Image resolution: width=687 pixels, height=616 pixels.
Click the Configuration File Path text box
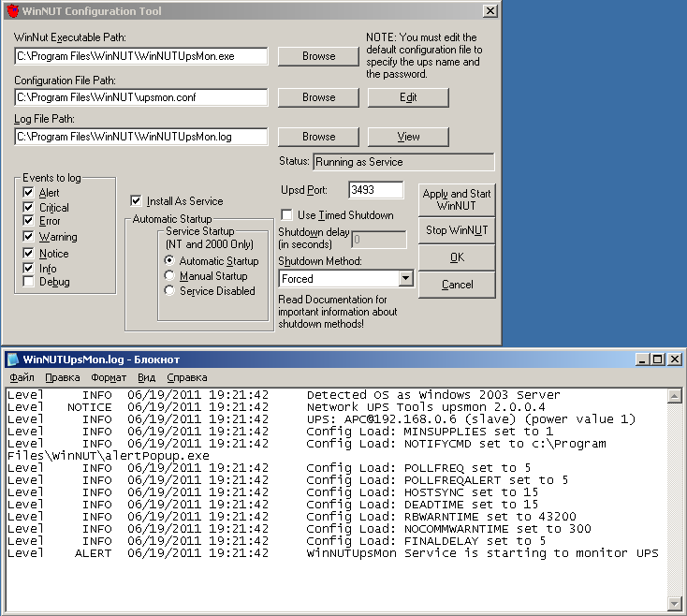click(141, 97)
